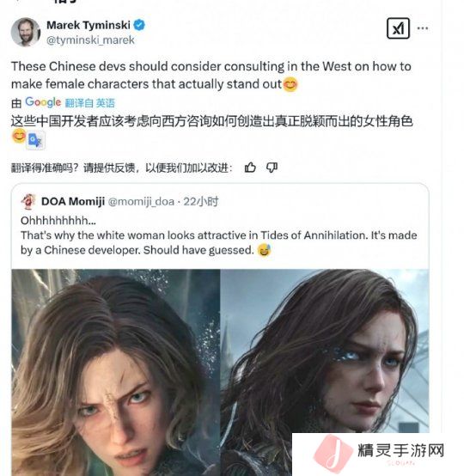View the left character image

[x=116, y=372]
